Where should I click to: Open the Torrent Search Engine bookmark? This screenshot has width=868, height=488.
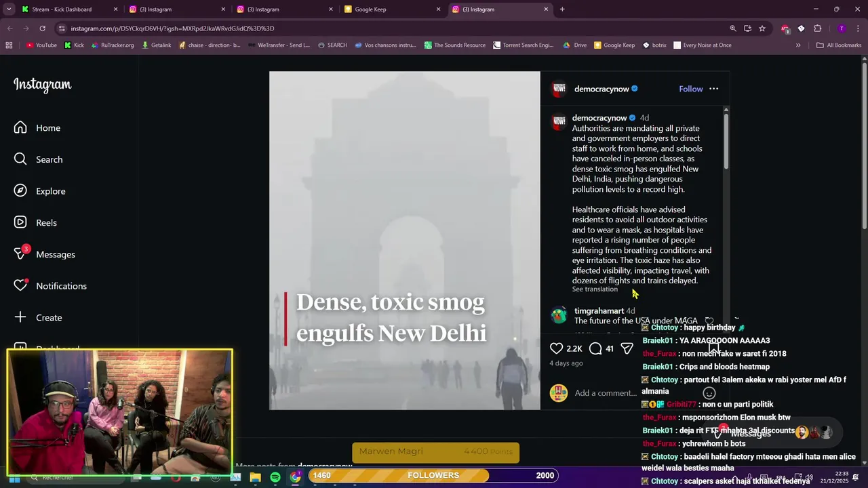coord(524,45)
